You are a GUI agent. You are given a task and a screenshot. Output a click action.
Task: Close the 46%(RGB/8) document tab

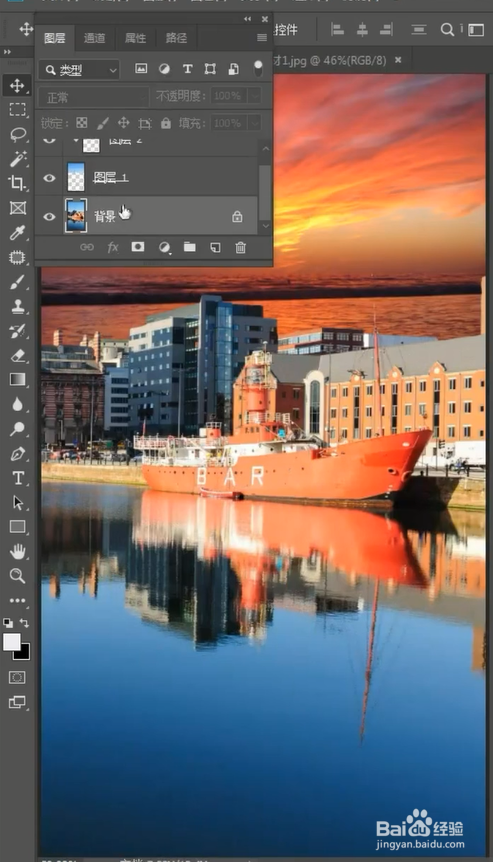coord(398,59)
